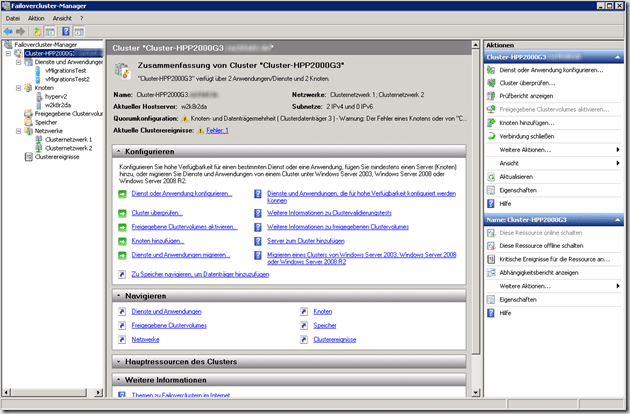This screenshot has width=630, height=414.
Task: Click the Speicher tree node icon
Action: [29, 122]
